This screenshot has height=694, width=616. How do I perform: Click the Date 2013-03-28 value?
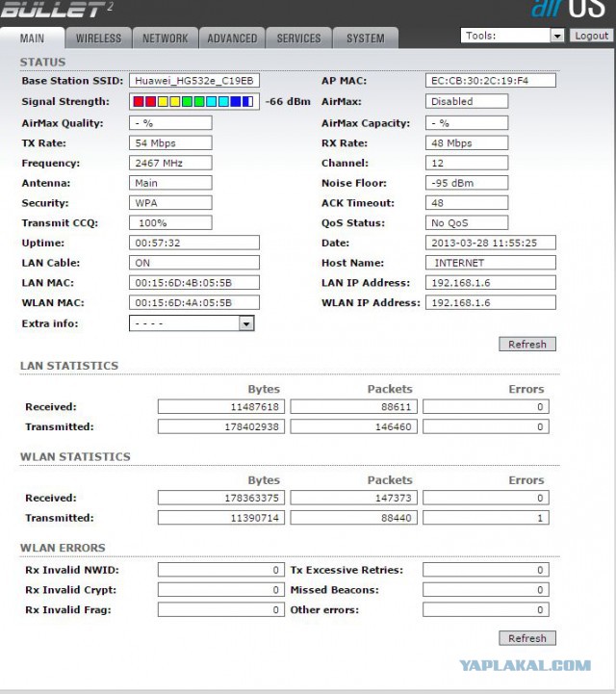pos(490,243)
